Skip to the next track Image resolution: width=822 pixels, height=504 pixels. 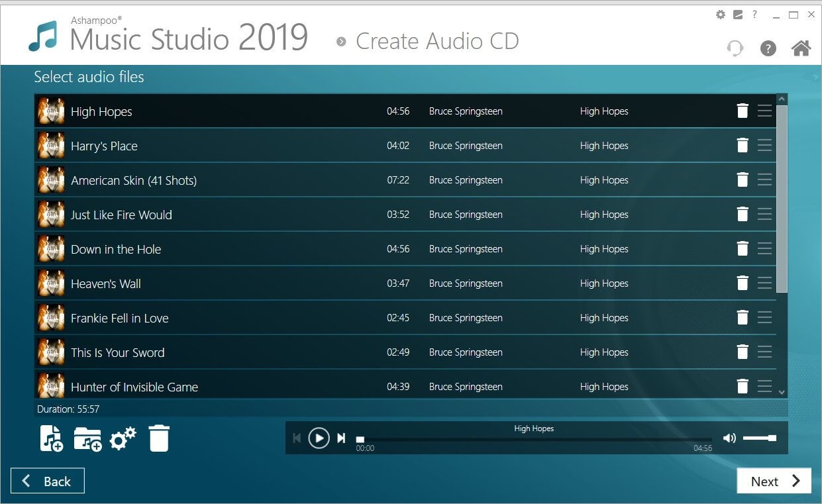(x=340, y=438)
